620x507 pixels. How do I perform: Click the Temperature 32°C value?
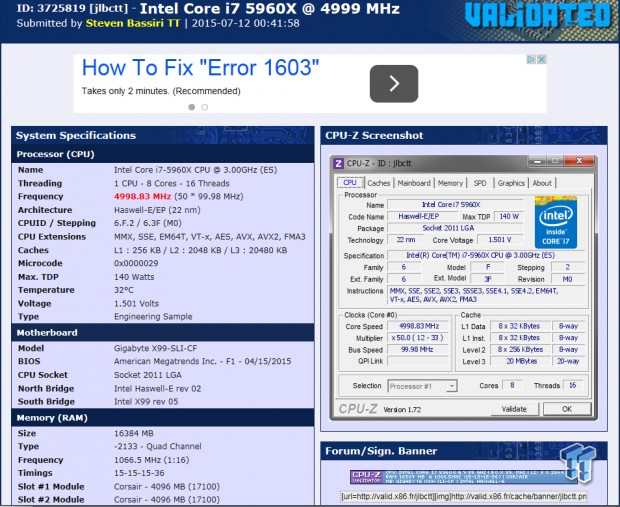(x=123, y=290)
